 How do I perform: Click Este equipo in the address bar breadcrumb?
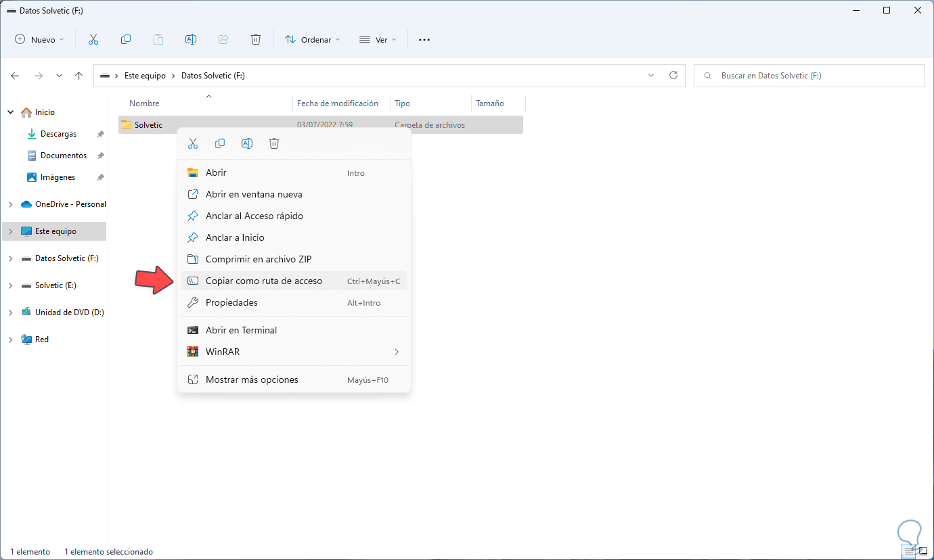[x=145, y=76]
